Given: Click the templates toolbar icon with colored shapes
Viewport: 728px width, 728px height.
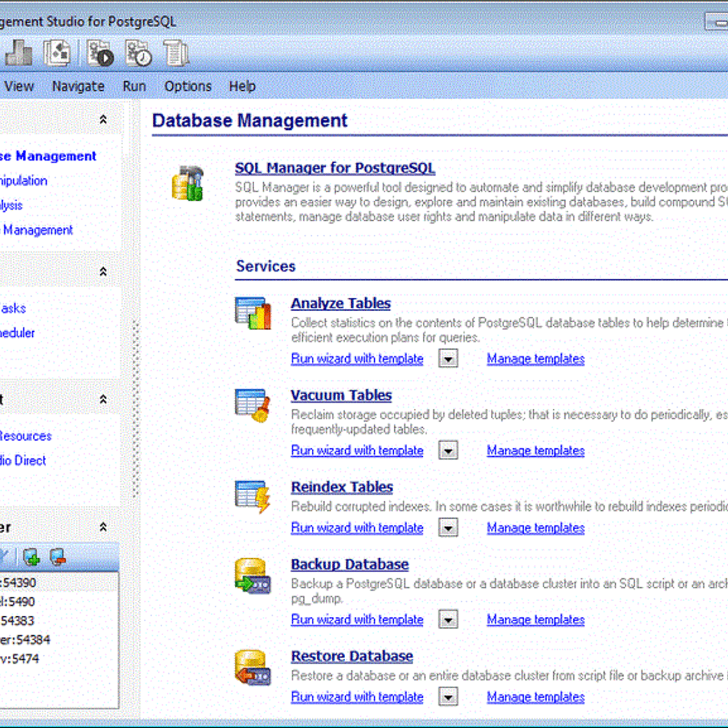Looking at the screenshot, I should [57, 53].
